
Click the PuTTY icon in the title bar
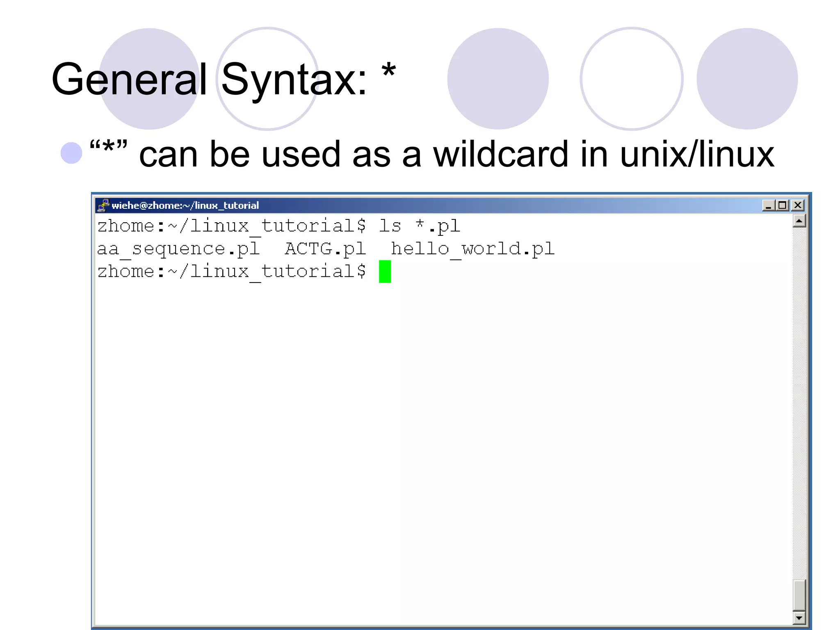[x=104, y=205]
